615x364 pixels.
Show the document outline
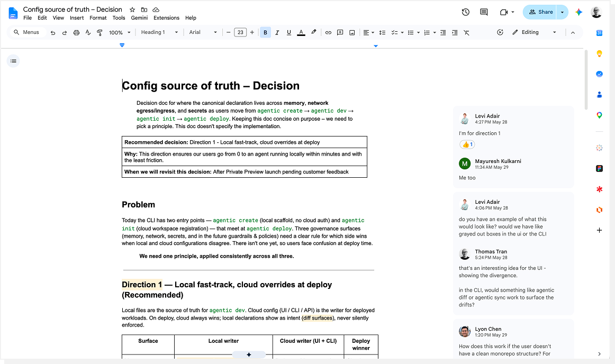point(13,61)
